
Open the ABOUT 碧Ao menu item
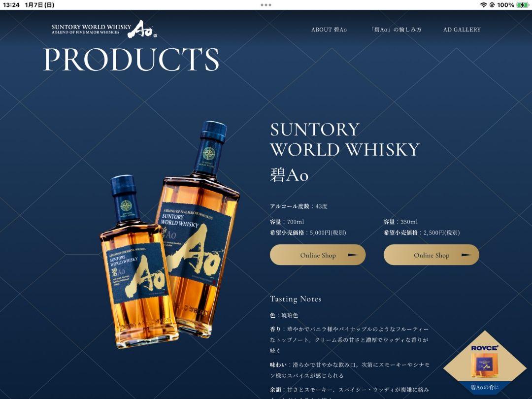pos(329,30)
